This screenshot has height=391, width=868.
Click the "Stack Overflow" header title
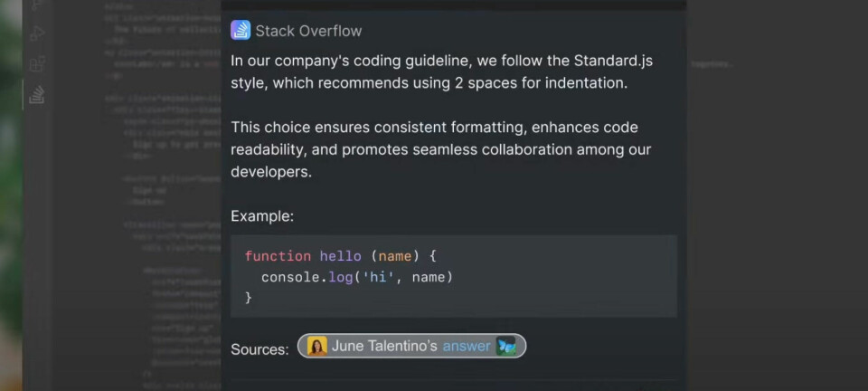pos(308,31)
